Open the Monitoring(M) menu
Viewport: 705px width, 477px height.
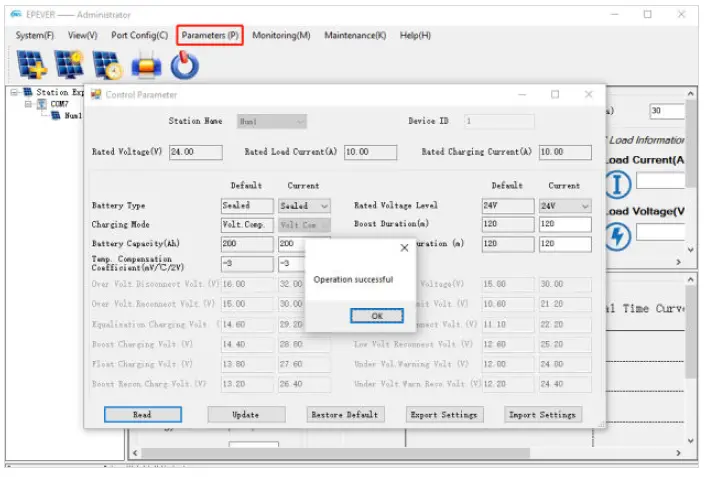pos(281,35)
